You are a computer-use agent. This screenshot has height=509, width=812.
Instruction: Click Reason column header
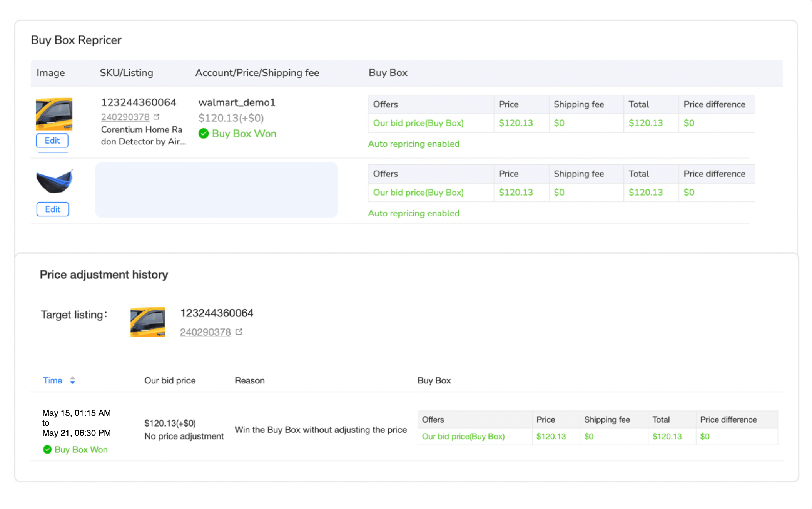click(250, 380)
